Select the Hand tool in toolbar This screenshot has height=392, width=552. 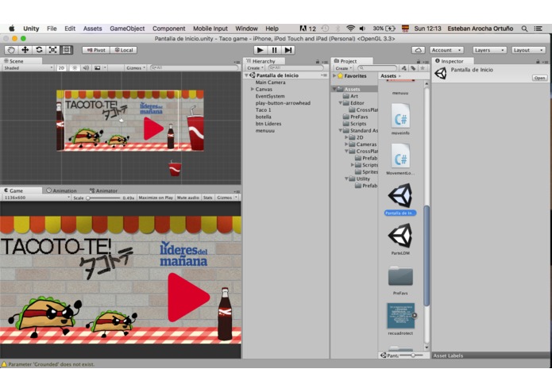coord(11,50)
